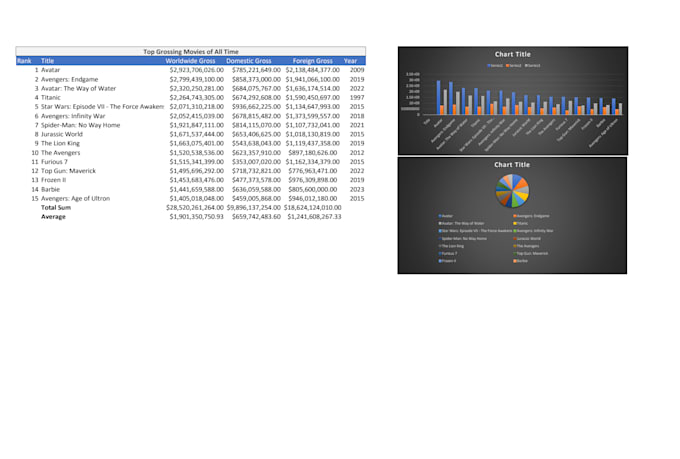Click worldwide gross value $1,663,075,401.00
The image size is (680, 459).
pos(196,144)
